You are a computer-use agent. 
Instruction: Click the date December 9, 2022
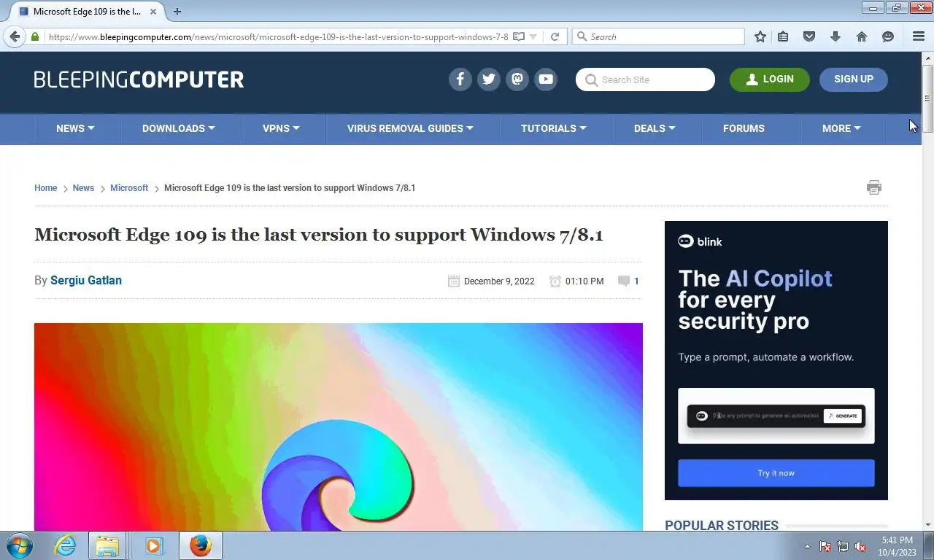coord(499,281)
